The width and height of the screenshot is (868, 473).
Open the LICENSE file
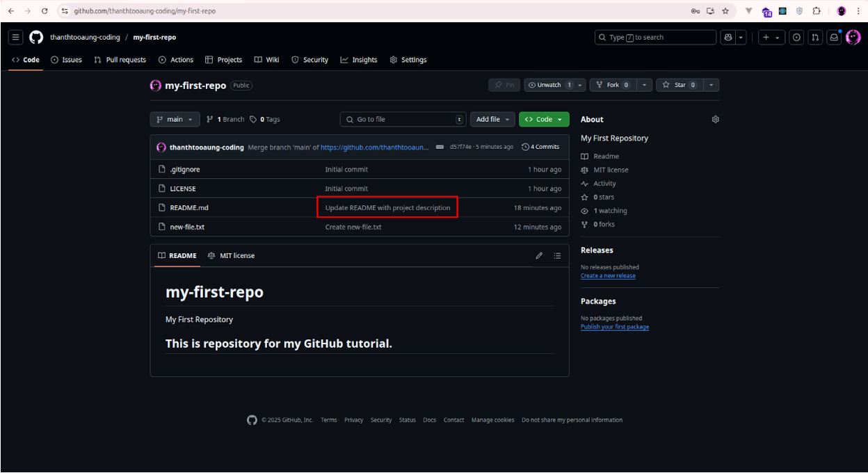click(x=183, y=188)
